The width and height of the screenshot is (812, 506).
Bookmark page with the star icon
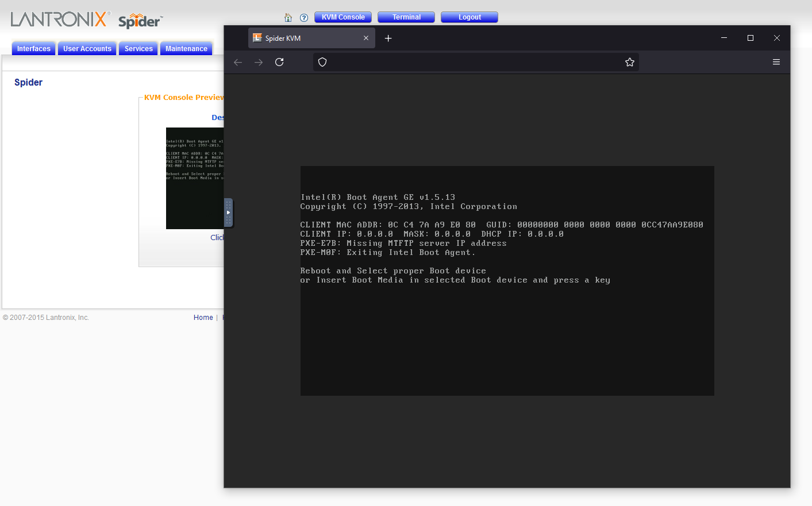[630, 62]
